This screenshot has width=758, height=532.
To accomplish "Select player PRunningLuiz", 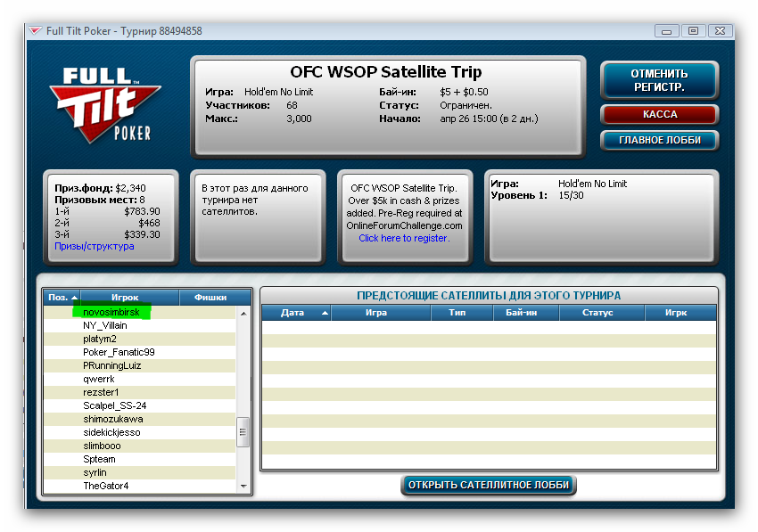I will point(140,365).
